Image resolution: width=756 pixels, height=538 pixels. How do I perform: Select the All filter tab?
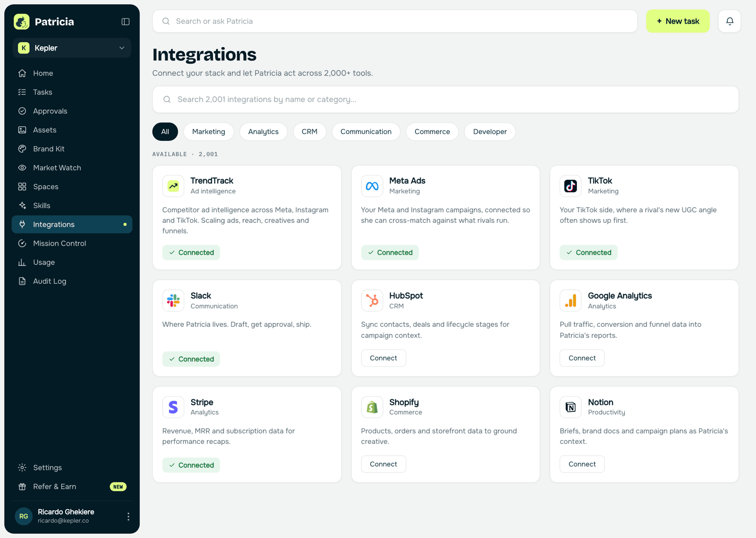click(165, 132)
